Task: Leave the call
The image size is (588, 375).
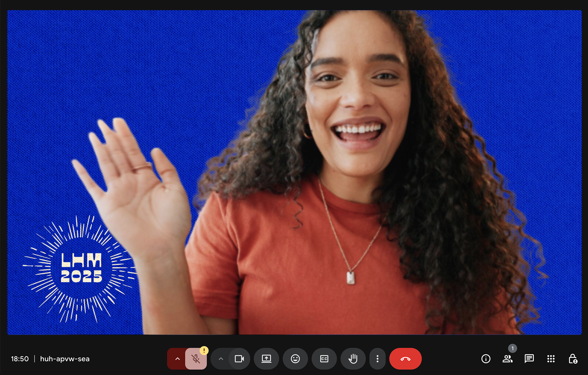Action: [405, 359]
